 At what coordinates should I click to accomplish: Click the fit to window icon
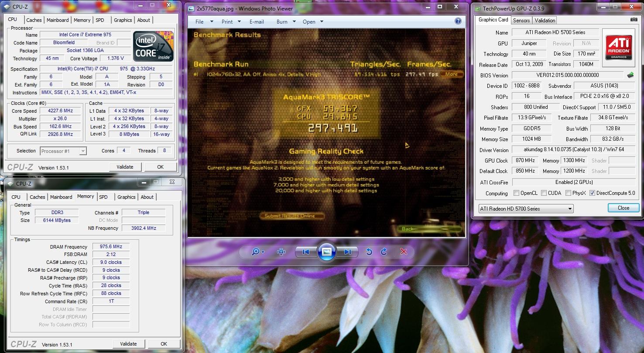[x=281, y=252]
